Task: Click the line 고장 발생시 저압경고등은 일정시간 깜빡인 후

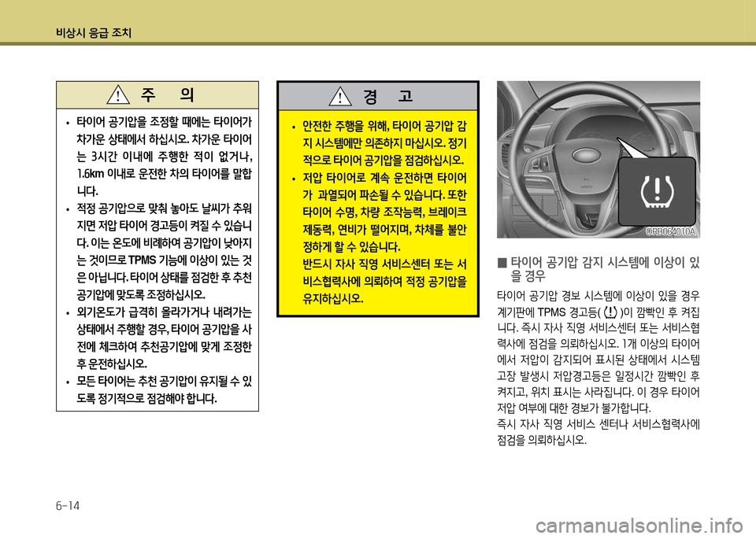Action: coord(598,376)
